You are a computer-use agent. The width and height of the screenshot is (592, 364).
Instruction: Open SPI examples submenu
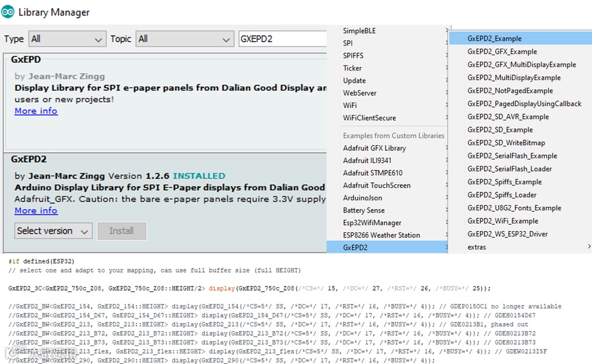click(x=387, y=43)
